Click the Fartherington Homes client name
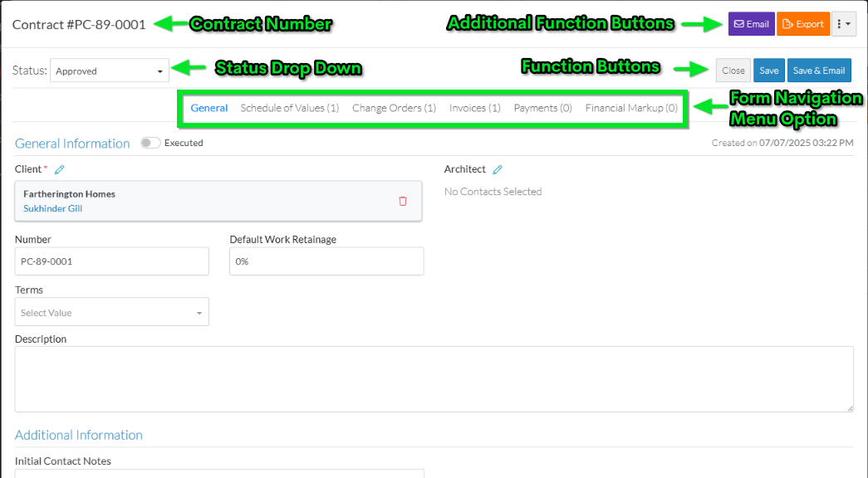Screen dimensions: 868x478 (69, 194)
